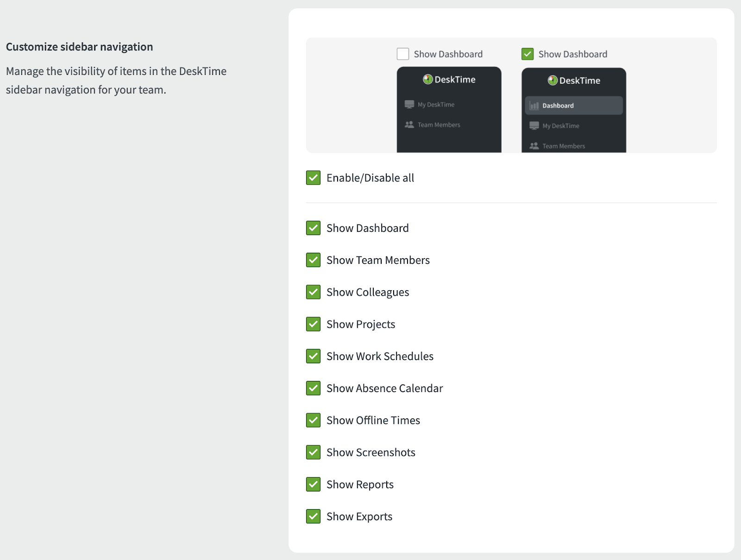Viewport: 741px width, 560px height.
Task: Click the checked Show Dashboard preview checkbox
Action: pyautogui.click(x=527, y=54)
